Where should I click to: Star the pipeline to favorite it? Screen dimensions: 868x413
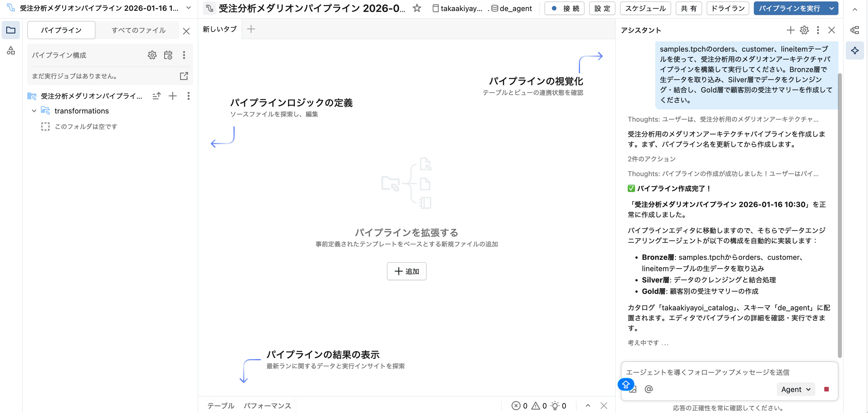417,9
